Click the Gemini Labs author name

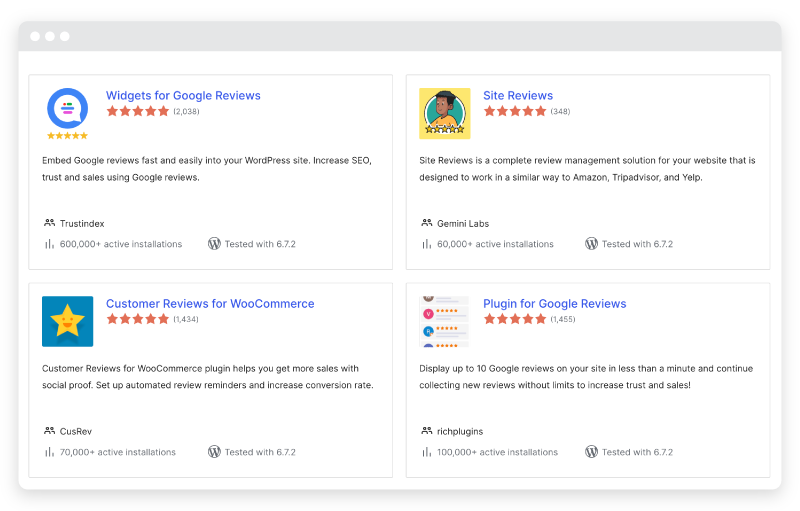pyautogui.click(x=463, y=224)
